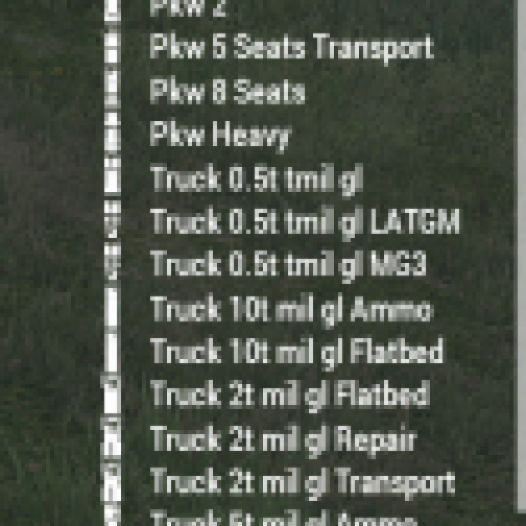Choose Pkw Heavy from the list

(x=220, y=135)
